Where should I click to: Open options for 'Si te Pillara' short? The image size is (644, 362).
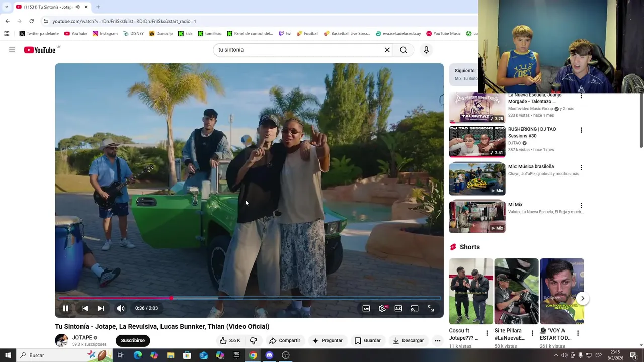[x=532, y=333]
